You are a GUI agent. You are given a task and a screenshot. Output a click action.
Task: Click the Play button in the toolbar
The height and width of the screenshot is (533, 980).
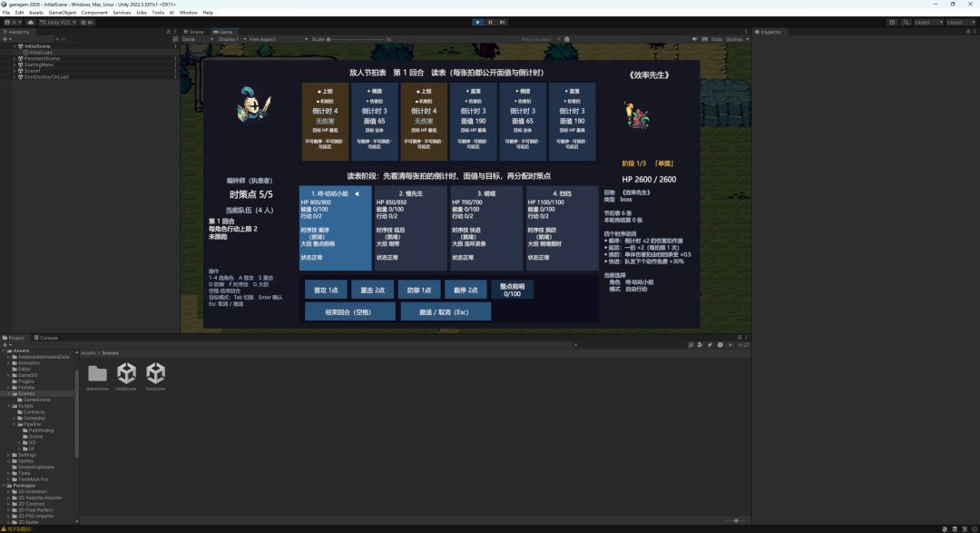[478, 22]
